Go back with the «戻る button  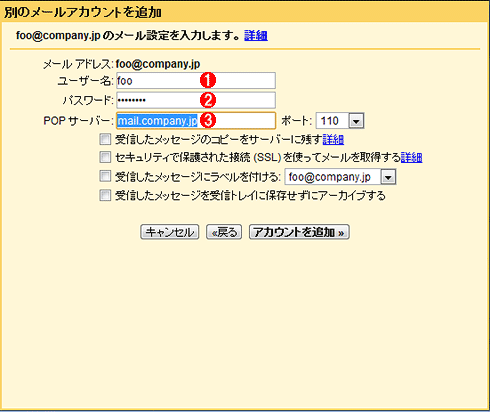click(x=224, y=232)
